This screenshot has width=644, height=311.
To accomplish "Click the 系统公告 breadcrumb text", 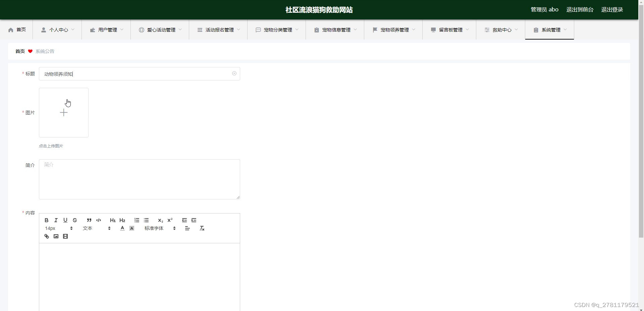I will point(45,51).
